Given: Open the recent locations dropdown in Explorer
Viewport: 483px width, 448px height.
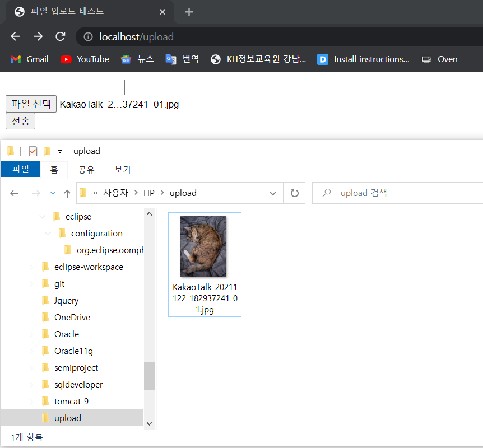Looking at the screenshot, I should [53, 193].
